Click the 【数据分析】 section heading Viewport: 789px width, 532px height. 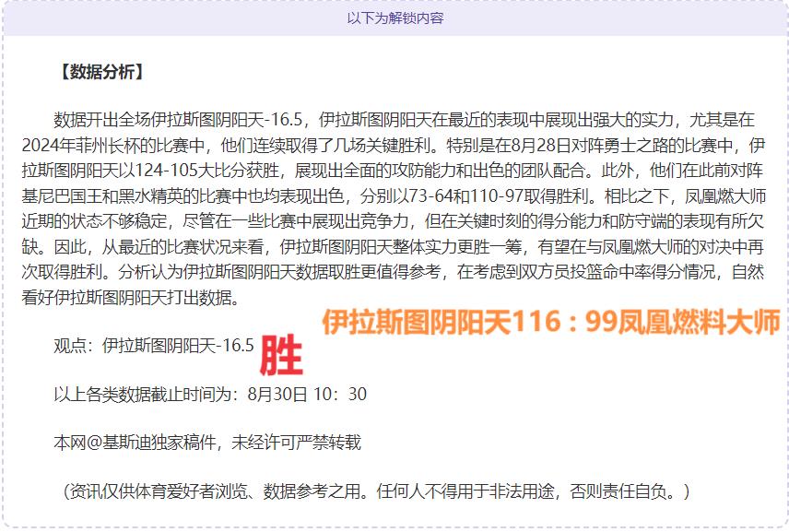click(x=101, y=72)
